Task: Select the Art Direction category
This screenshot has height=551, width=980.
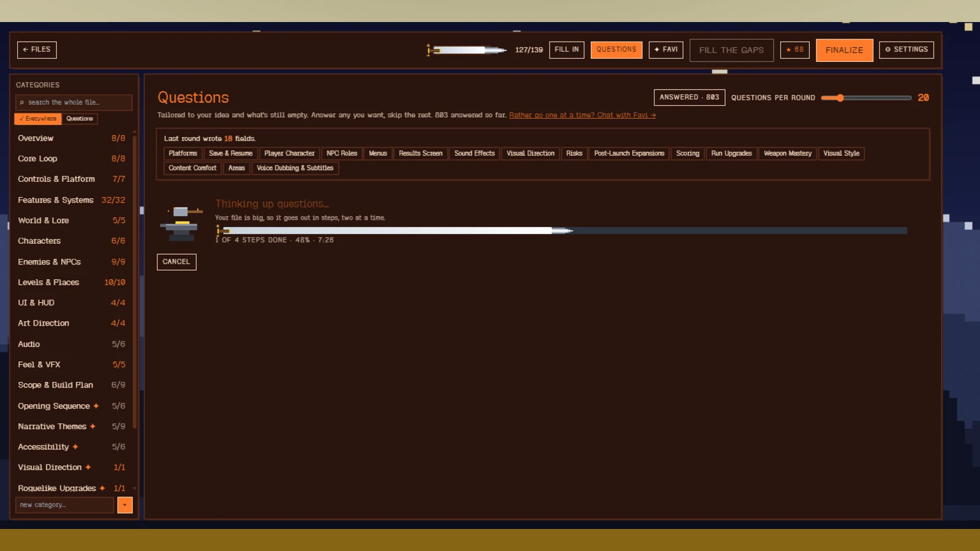Action: (x=72, y=323)
